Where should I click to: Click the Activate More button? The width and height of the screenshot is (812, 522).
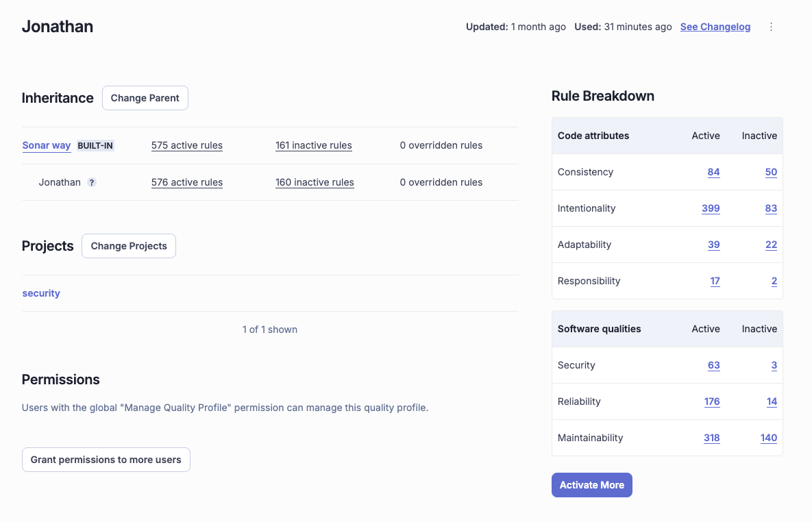pos(591,485)
